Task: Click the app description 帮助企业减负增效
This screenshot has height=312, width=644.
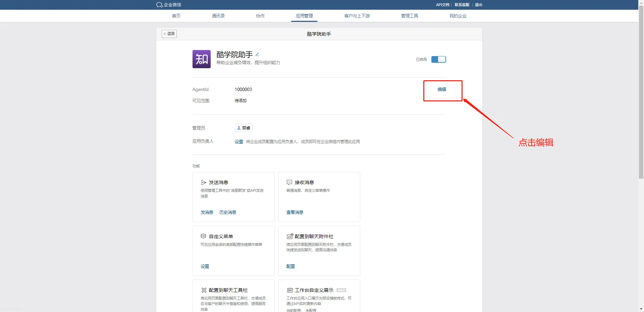Action: 248,62
